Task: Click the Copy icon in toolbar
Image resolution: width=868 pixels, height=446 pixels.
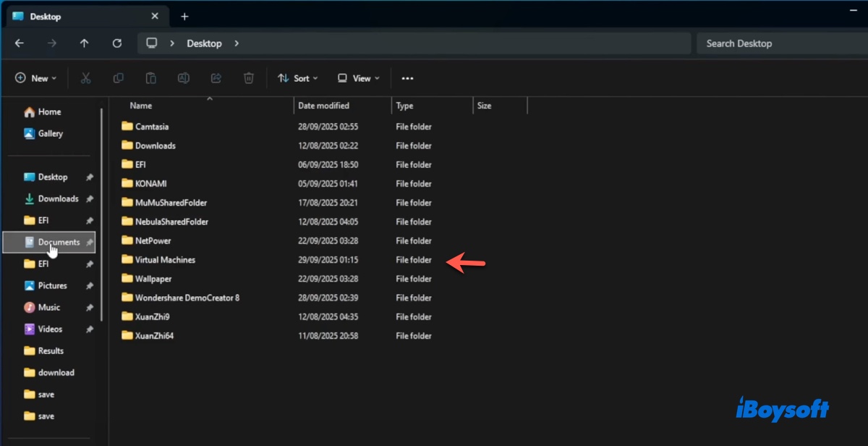Action: click(x=118, y=78)
